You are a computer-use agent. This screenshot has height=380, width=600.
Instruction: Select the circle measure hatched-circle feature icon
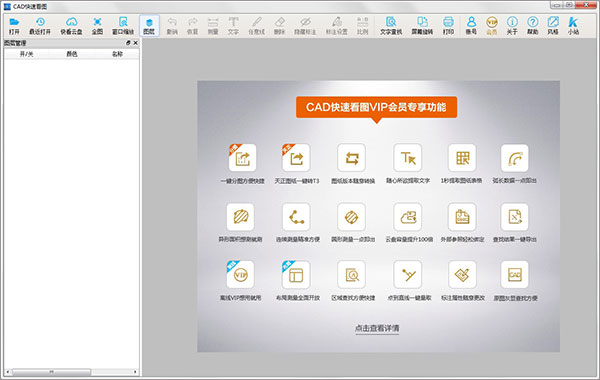352,217
